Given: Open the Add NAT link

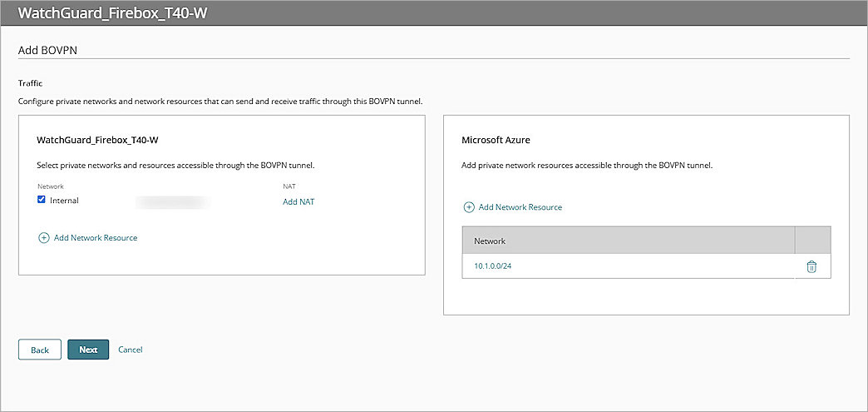Looking at the screenshot, I should click(298, 202).
